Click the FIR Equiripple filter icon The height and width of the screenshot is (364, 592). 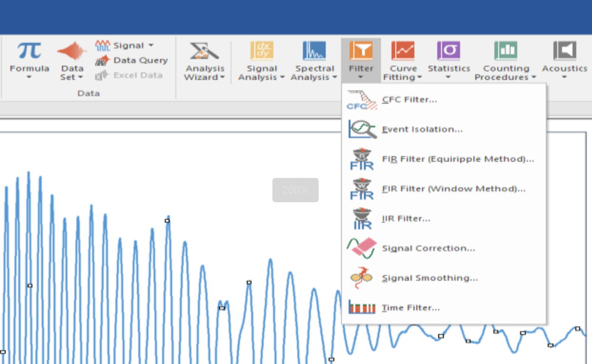pyautogui.click(x=362, y=159)
